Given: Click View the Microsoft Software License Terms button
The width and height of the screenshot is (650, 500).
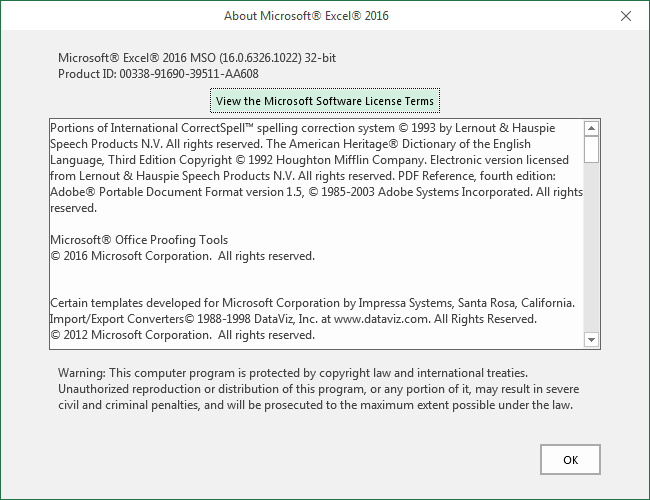Looking at the screenshot, I should point(325,101).
